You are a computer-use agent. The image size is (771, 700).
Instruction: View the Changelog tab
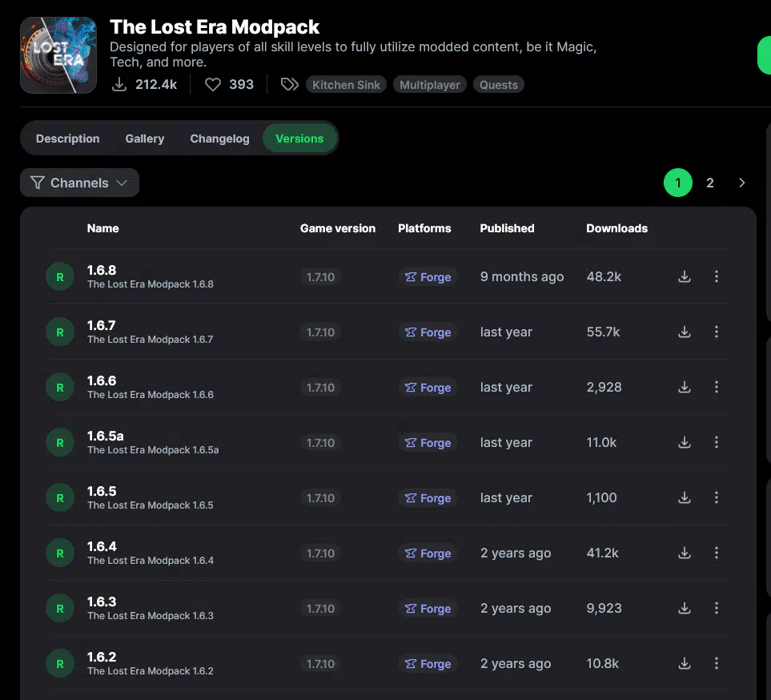point(219,139)
